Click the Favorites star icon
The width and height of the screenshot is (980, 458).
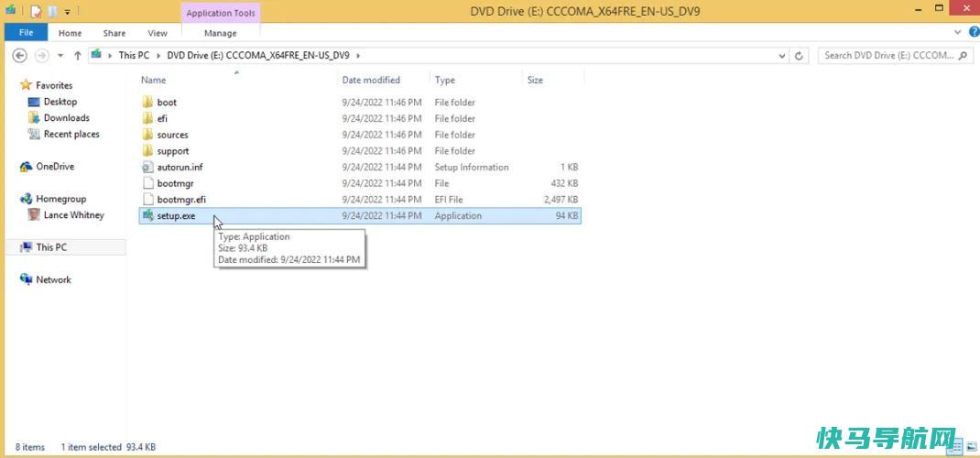(26, 85)
